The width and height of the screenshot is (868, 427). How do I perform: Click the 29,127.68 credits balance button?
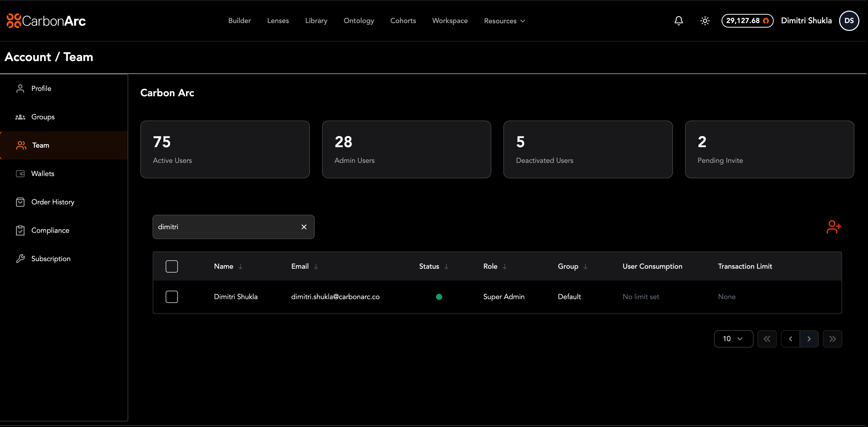click(x=747, y=21)
